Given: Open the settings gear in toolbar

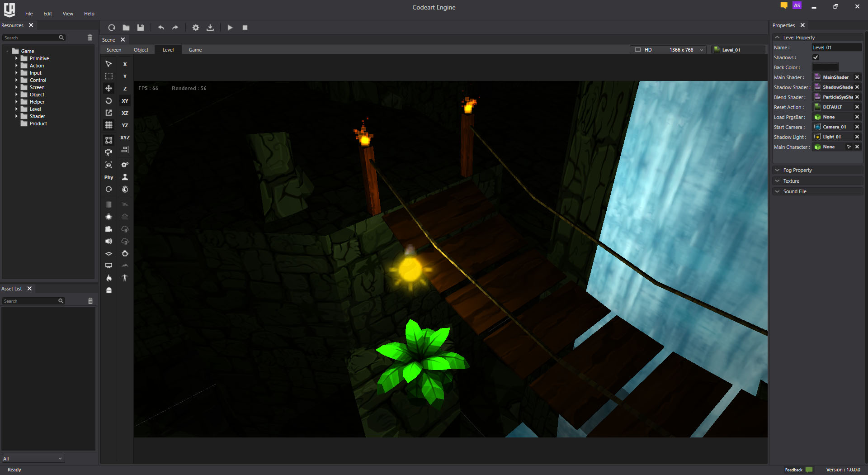Looking at the screenshot, I should point(195,28).
